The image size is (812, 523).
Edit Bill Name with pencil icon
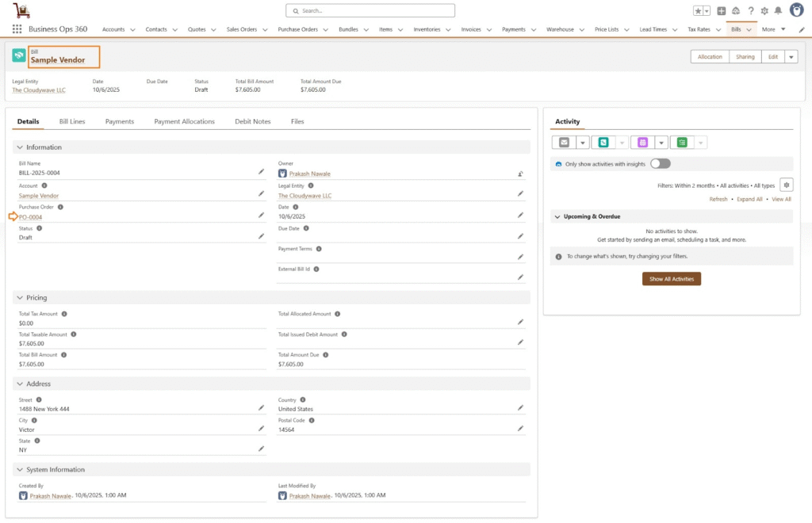pos(261,171)
